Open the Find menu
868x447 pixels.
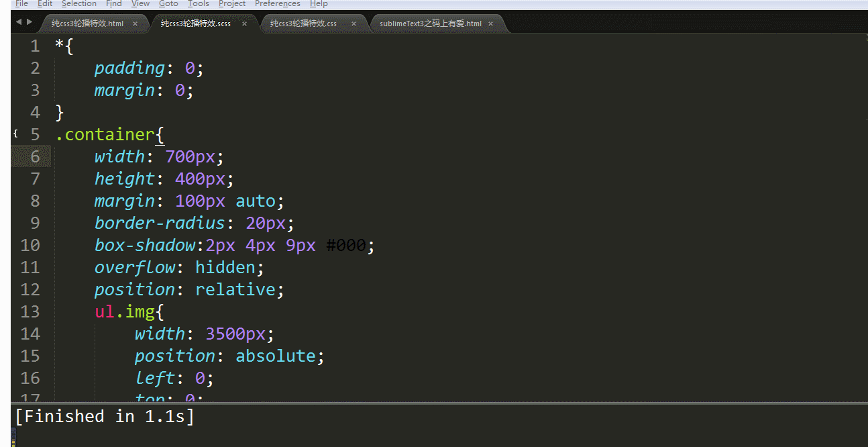coord(114,3)
